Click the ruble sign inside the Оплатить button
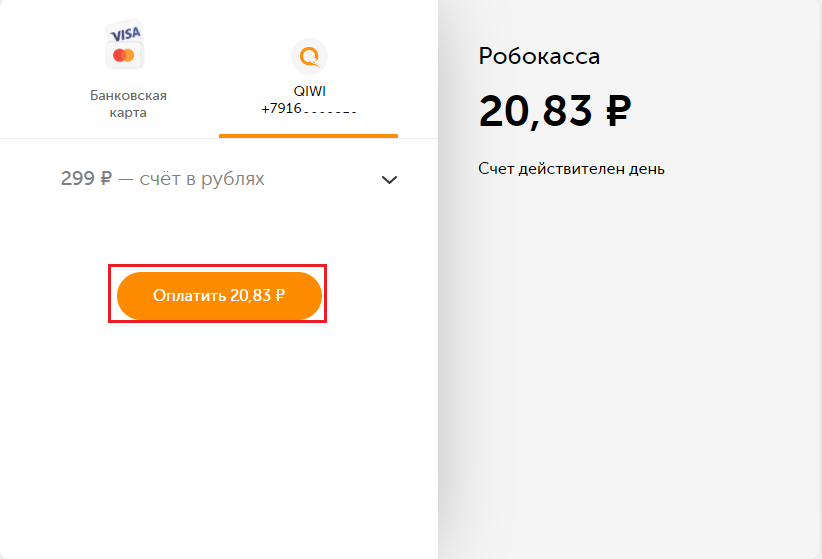 point(280,295)
